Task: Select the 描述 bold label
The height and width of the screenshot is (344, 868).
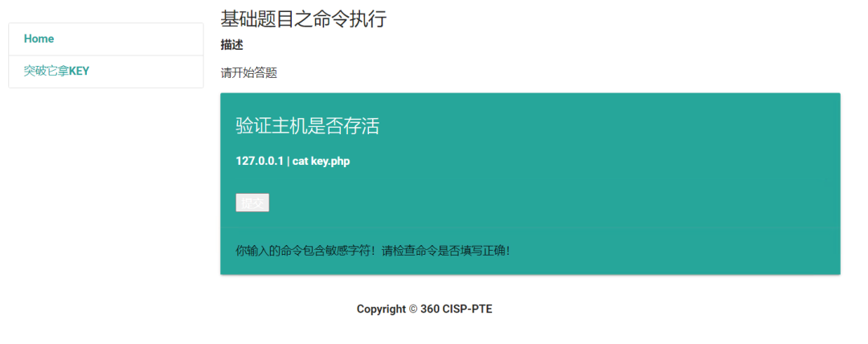Action: click(232, 46)
